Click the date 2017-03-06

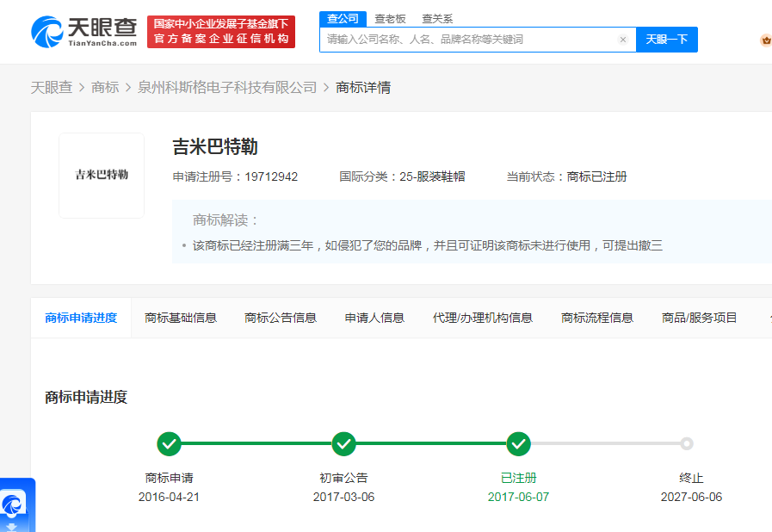[343, 497]
